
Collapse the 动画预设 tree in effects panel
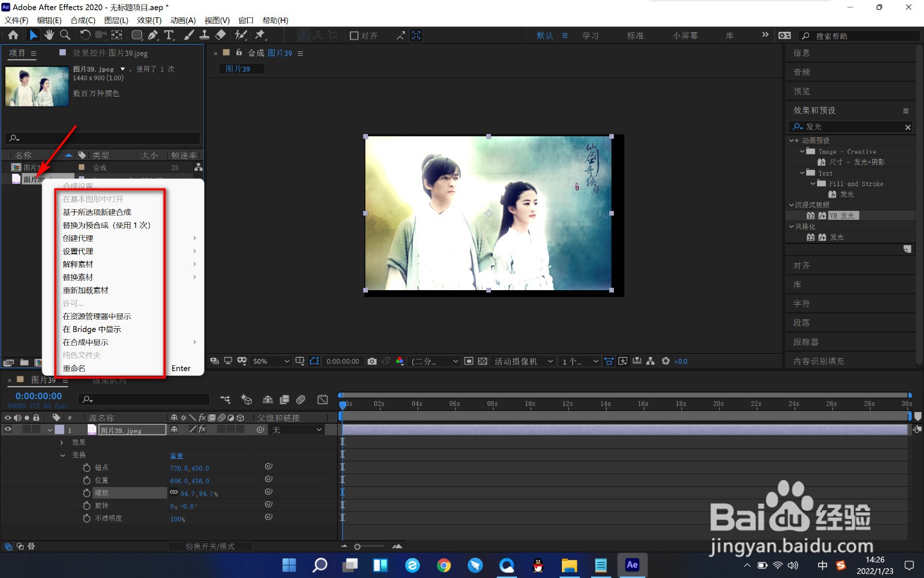click(792, 140)
